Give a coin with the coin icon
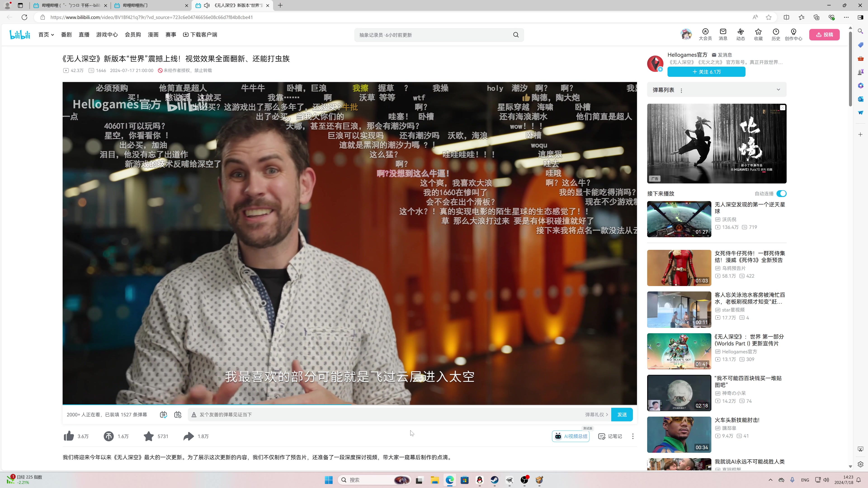Viewport: 868px width, 488px height. coord(108,436)
